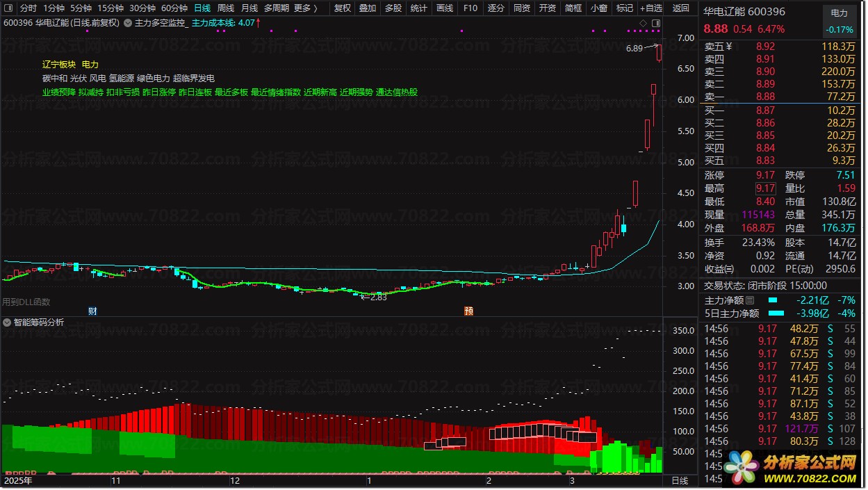Click the 碳中和 concept tag
The image size is (868, 490).
click(x=55, y=78)
